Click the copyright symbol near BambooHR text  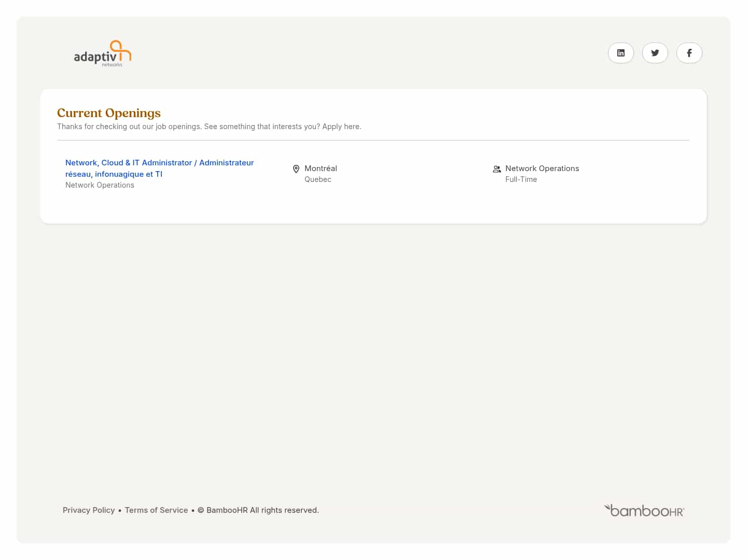[x=201, y=510]
